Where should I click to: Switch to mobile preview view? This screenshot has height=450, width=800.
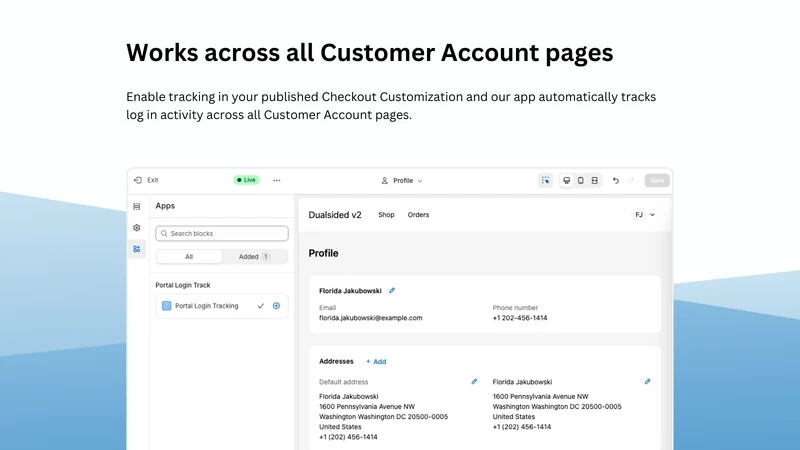tap(581, 181)
